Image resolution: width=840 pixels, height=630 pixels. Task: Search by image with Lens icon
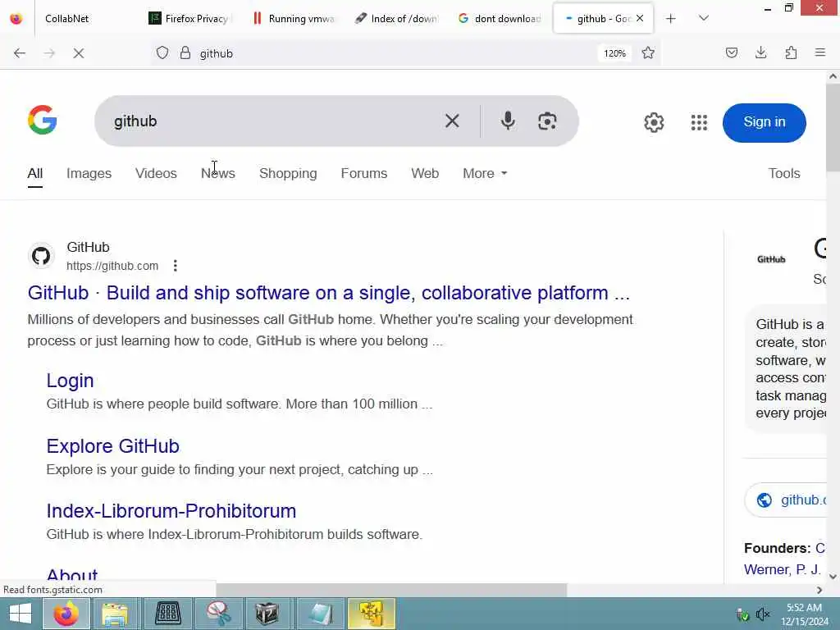pos(547,121)
